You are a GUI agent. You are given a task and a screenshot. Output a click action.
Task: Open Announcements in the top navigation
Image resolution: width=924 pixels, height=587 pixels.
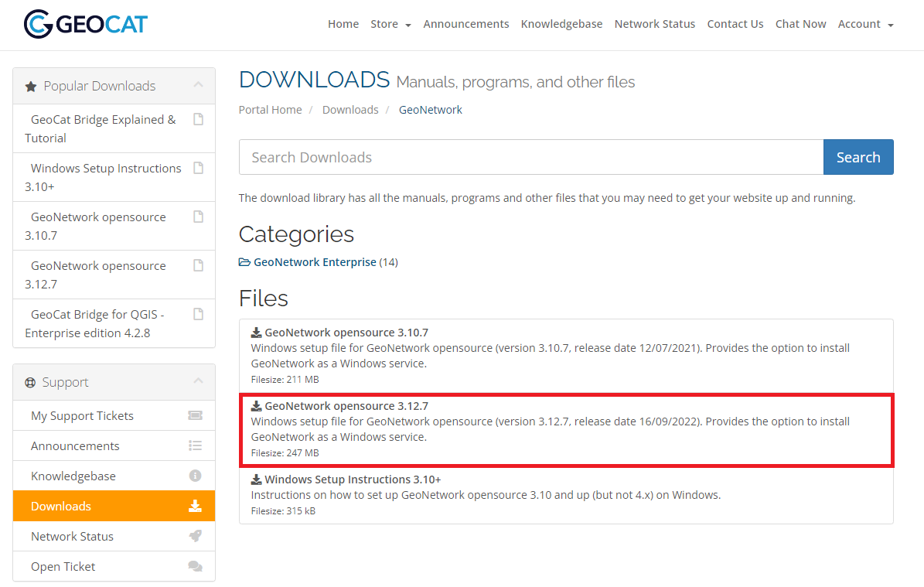[466, 24]
